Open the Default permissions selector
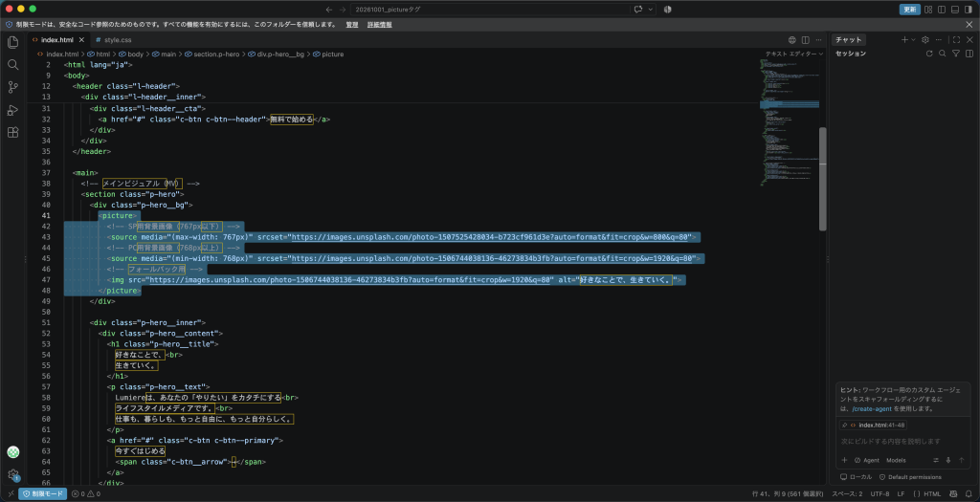 coord(910,477)
